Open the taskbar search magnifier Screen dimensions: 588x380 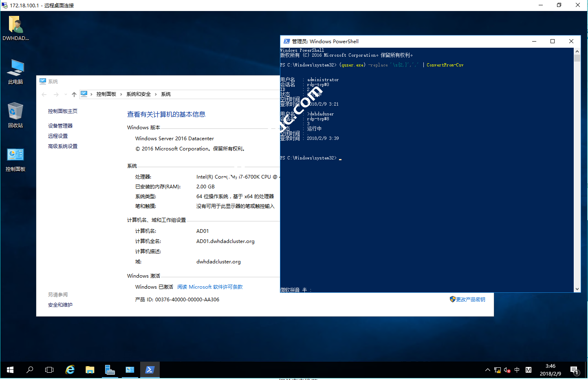30,370
